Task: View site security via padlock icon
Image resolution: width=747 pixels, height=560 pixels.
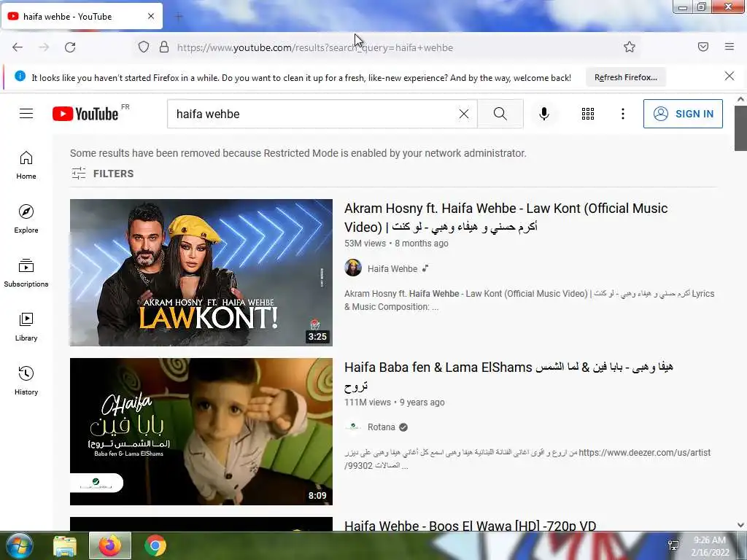Action: click(x=164, y=47)
